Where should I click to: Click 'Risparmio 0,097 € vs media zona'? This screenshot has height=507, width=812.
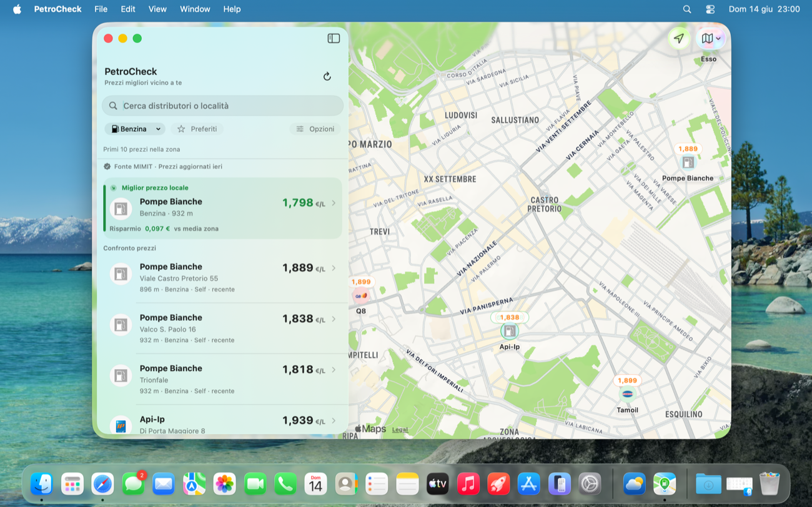coord(164,229)
